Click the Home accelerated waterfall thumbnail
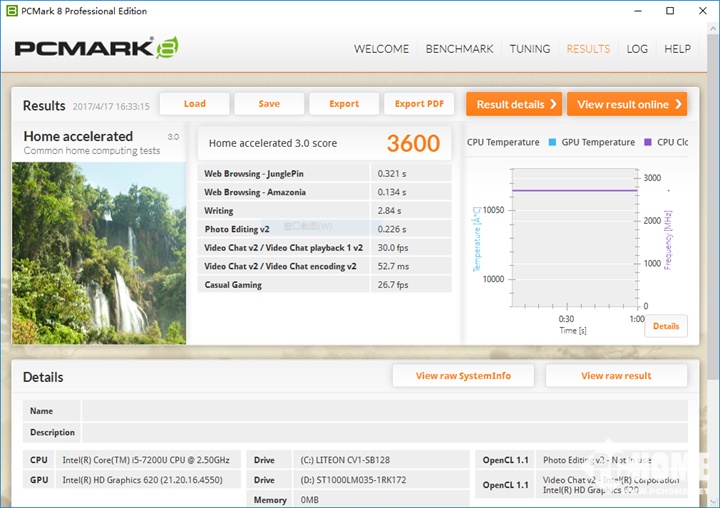 pyautogui.click(x=99, y=253)
